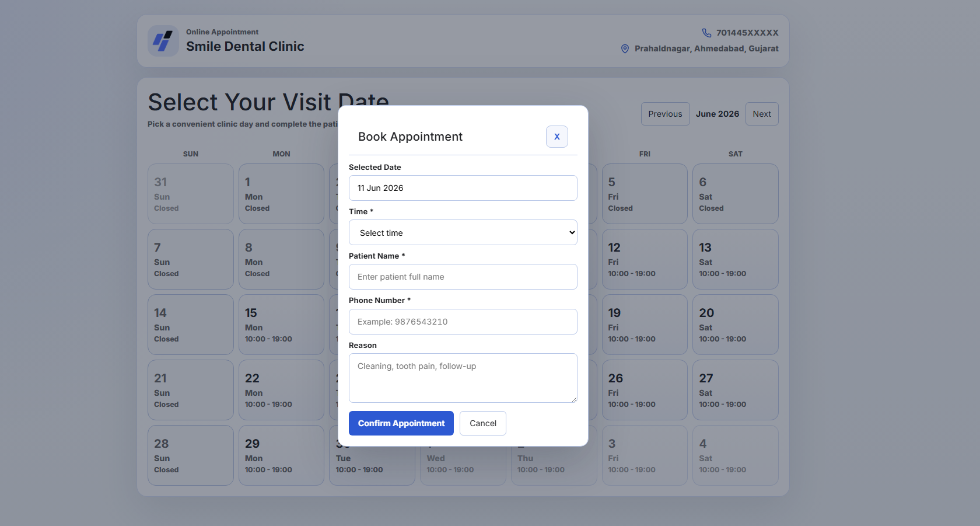Click the FRI column header
The height and width of the screenshot is (526, 980).
point(645,154)
